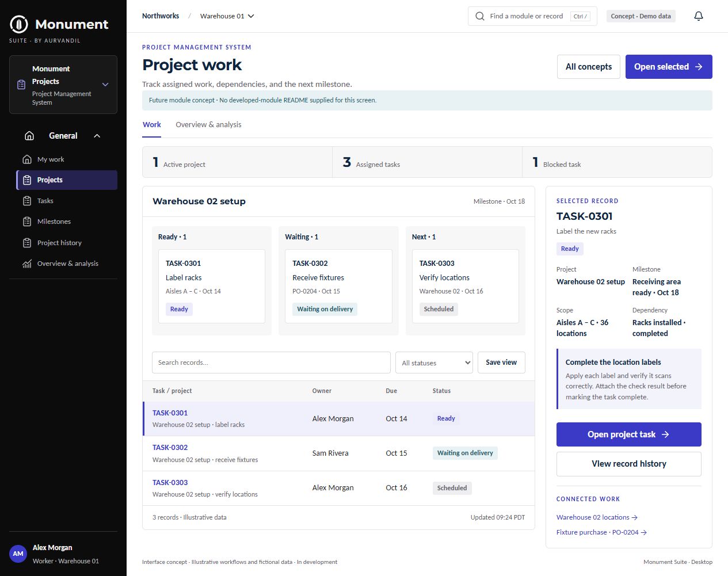Image resolution: width=728 pixels, height=576 pixels.
Task: Open Project history in sidebar
Action: 67,243
